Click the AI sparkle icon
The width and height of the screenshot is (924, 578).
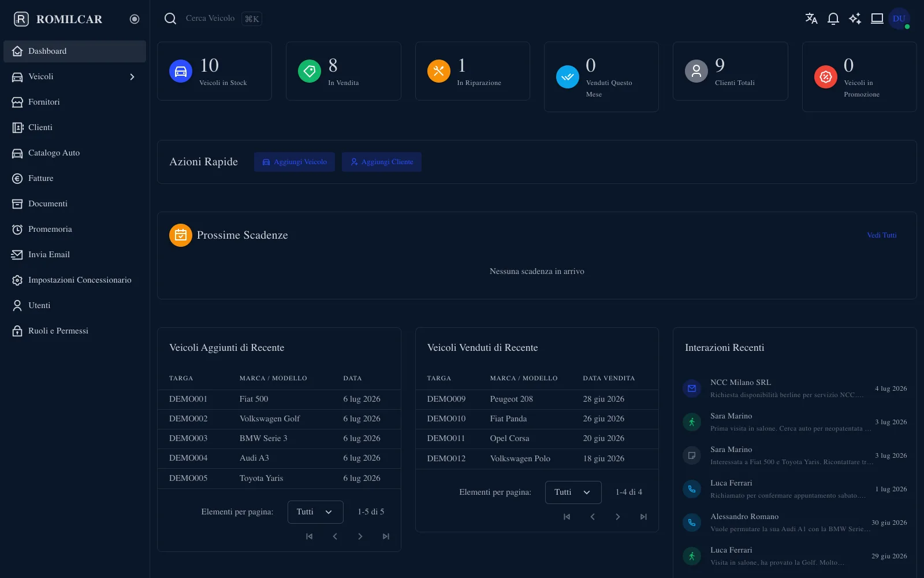click(x=855, y=18)
